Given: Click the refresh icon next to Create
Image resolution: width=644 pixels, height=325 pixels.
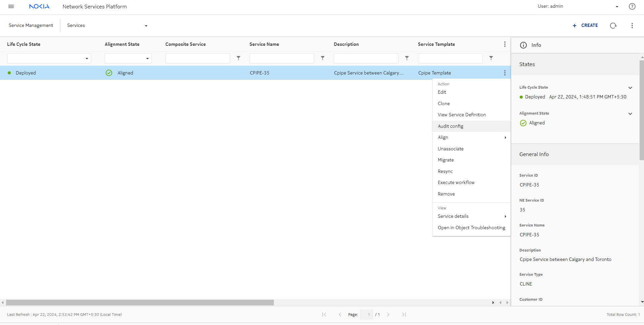Looking at the screenshot, I should (613, 26).
